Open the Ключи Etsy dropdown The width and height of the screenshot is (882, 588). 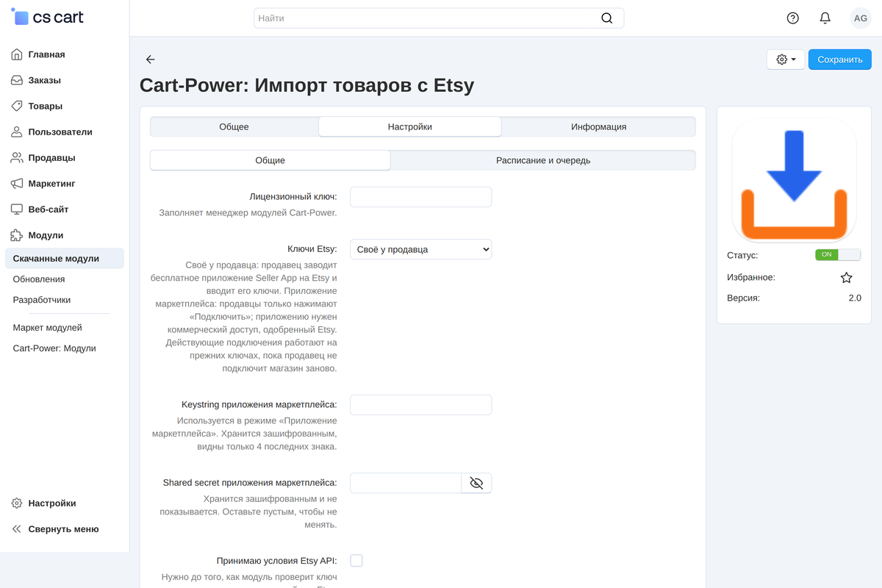tap(420, 249)
